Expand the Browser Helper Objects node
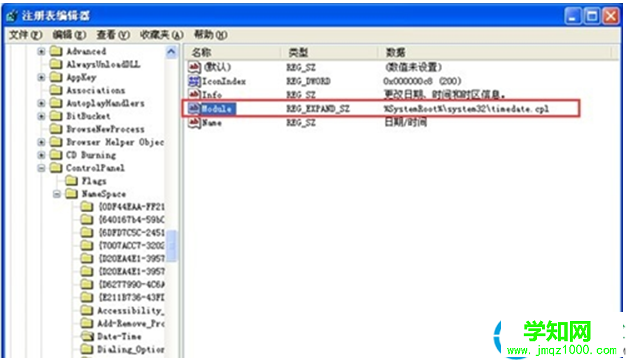Image resolution: width=628 pixels, height=362 pixels. (41, 142)
